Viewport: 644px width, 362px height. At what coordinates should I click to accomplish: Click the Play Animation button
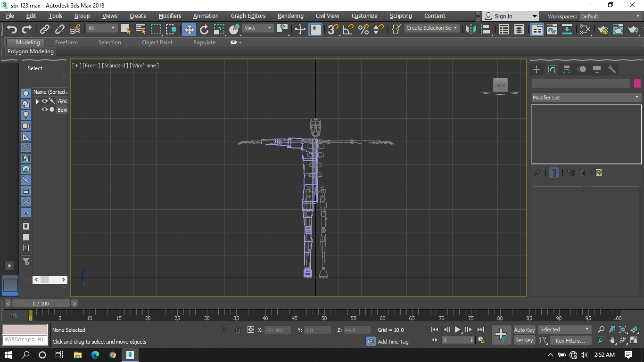[458, 330]
